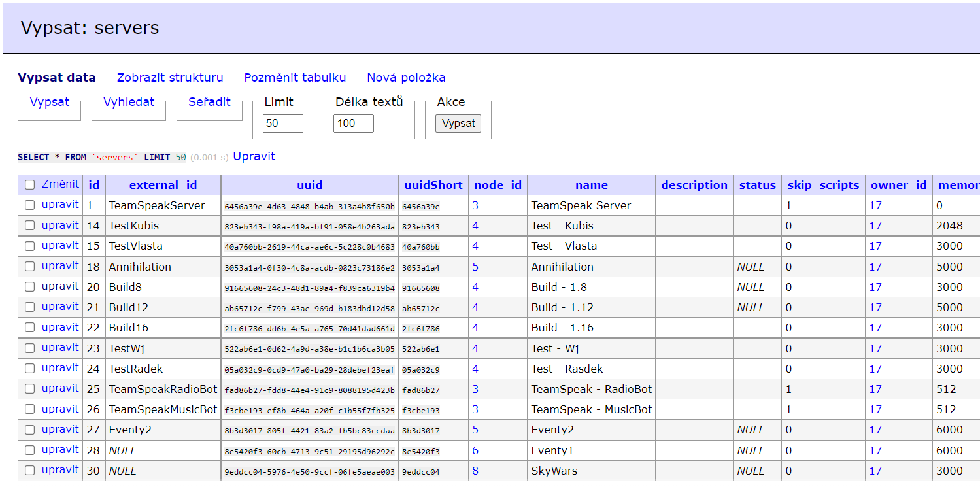Image resolution: width=980 pixels, height=489 pixels.
Task: Mark the checkbox for Build16 row
Action: (x=29, y=328)
